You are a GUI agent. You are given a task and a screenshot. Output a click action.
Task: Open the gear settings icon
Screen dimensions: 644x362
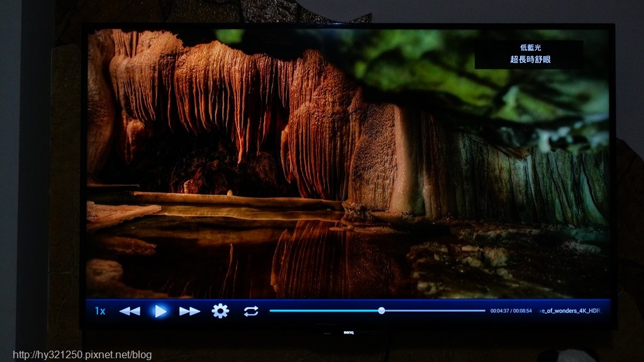pos(220,311)
